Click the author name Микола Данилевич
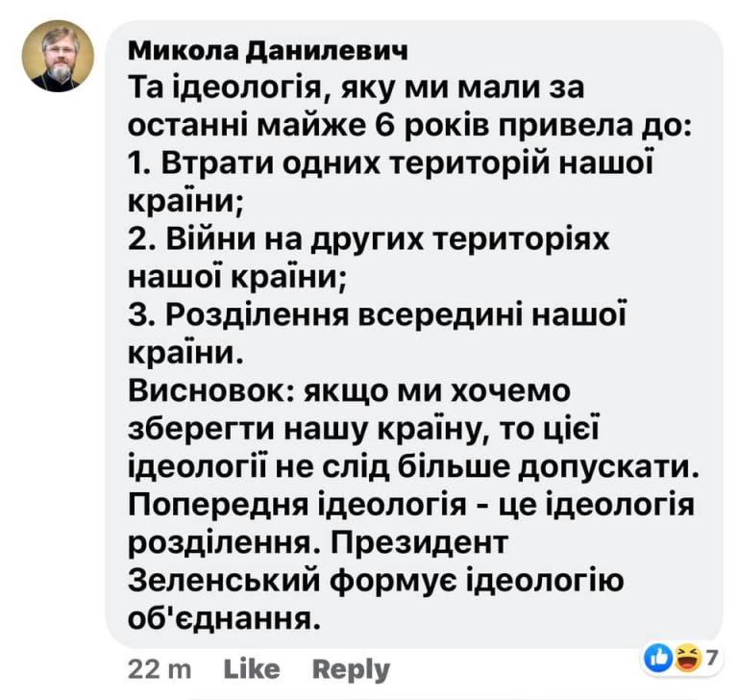The width and height of the screenshot is (738, 700). 268,51
